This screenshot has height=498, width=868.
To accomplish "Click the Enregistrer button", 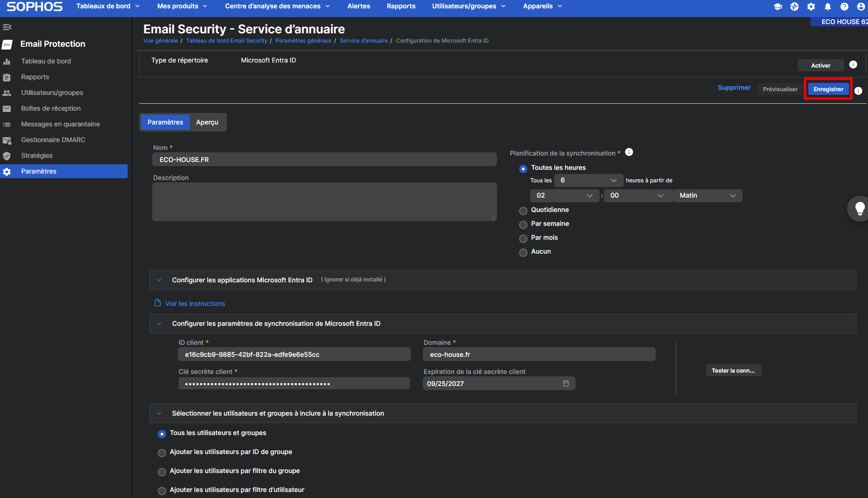I will [828, 89].
